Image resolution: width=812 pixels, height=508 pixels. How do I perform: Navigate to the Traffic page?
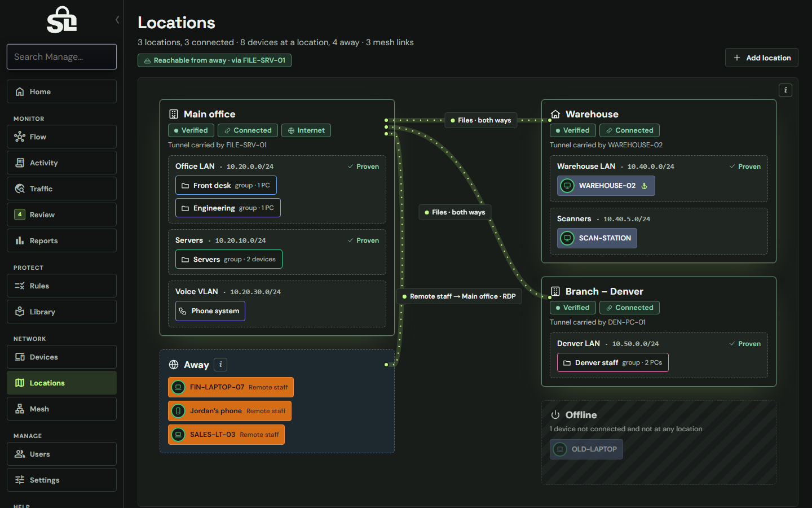(x=61, y=189)
